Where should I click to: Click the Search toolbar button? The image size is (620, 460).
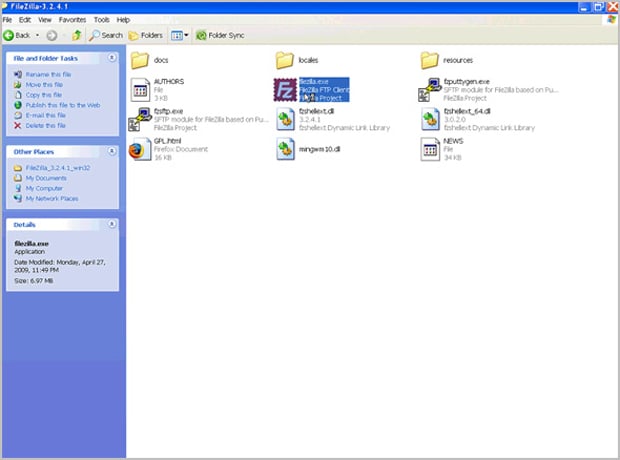coord(105,35)
